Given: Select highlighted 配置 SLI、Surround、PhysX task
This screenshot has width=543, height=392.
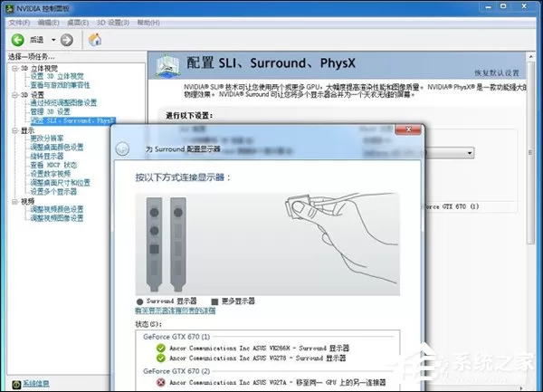Looking at the screenshot, I should (x=72, y=120).
